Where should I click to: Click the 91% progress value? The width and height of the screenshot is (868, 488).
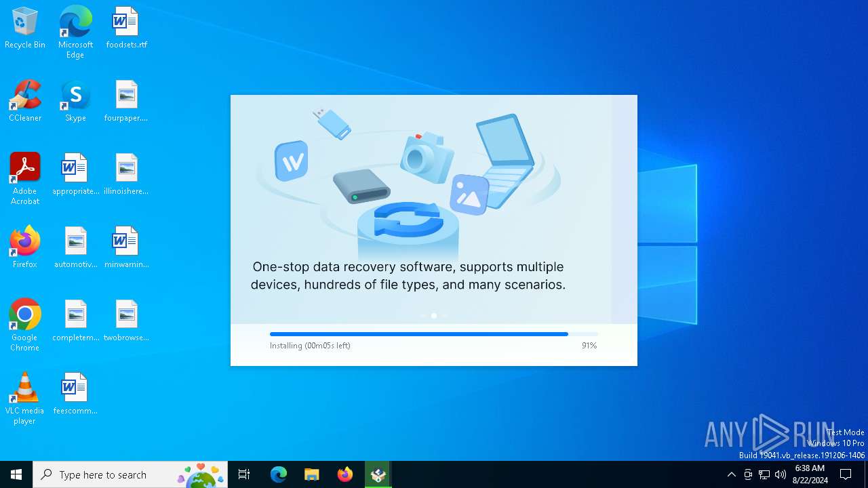[589, 346]
